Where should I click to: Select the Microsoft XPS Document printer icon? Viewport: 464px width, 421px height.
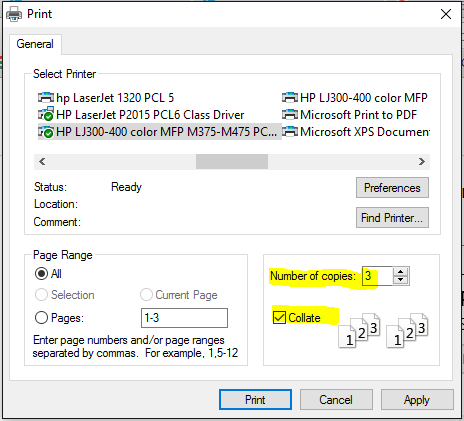point(290,132)
